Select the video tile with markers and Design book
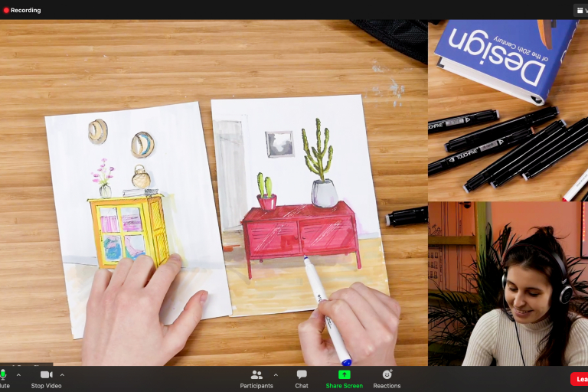 [x=508, y=110]
